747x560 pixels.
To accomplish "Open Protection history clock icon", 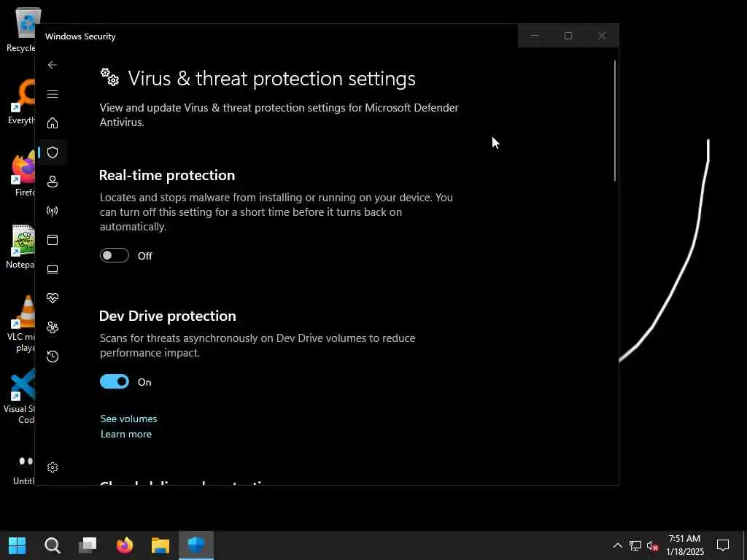I will (53, 356).
